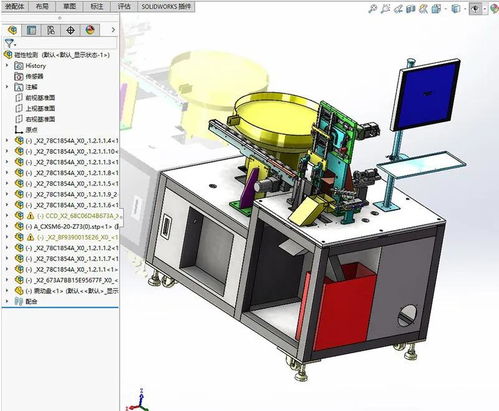
Task: Expand the History folder in tree
Action: 7,66
